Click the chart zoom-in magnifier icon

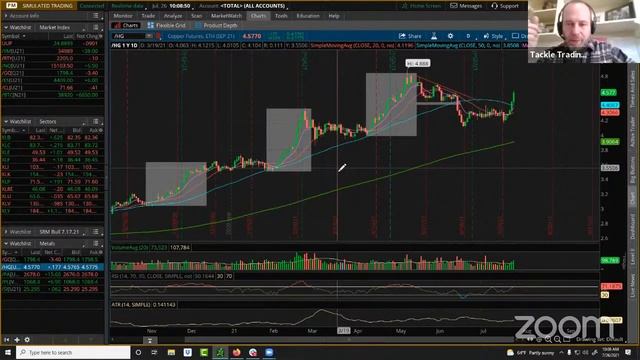click(x=548, y=340)
